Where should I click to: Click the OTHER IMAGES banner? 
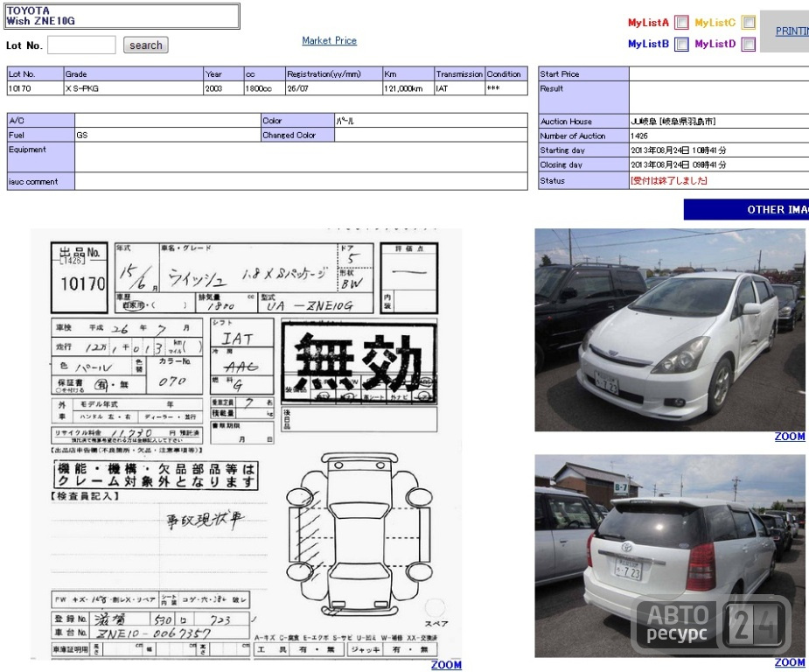tap(746, 209)
